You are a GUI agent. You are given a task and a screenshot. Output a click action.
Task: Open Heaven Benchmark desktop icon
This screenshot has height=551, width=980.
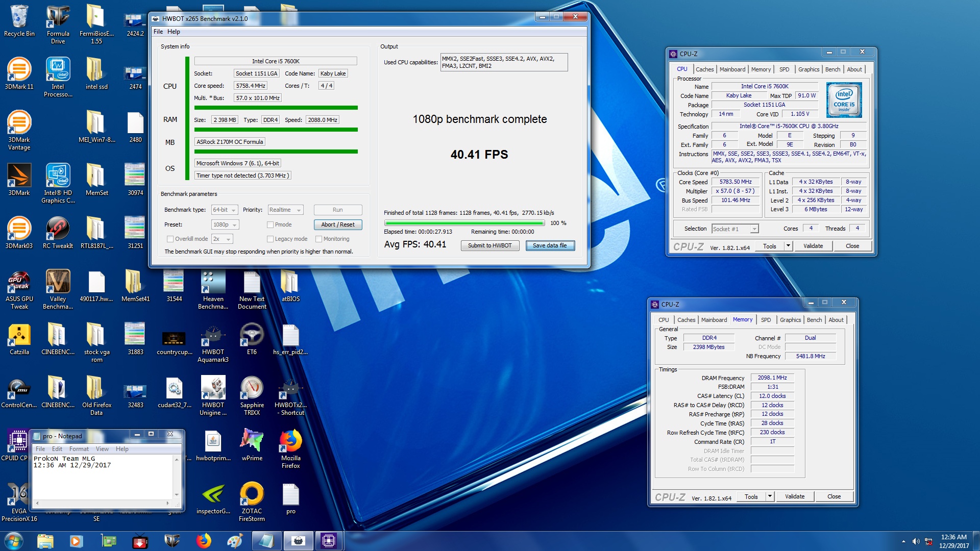pos(213,289)
